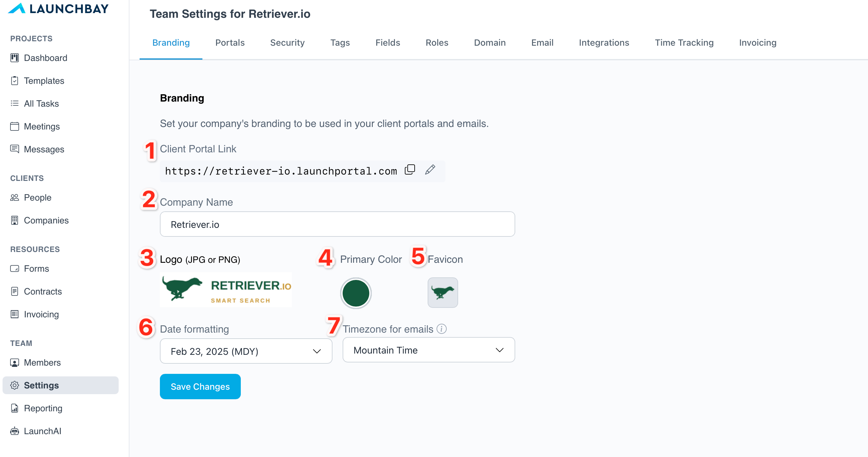Go to LaunchAI robot icon
Viewport: 868px width, 457px height.
15,431
